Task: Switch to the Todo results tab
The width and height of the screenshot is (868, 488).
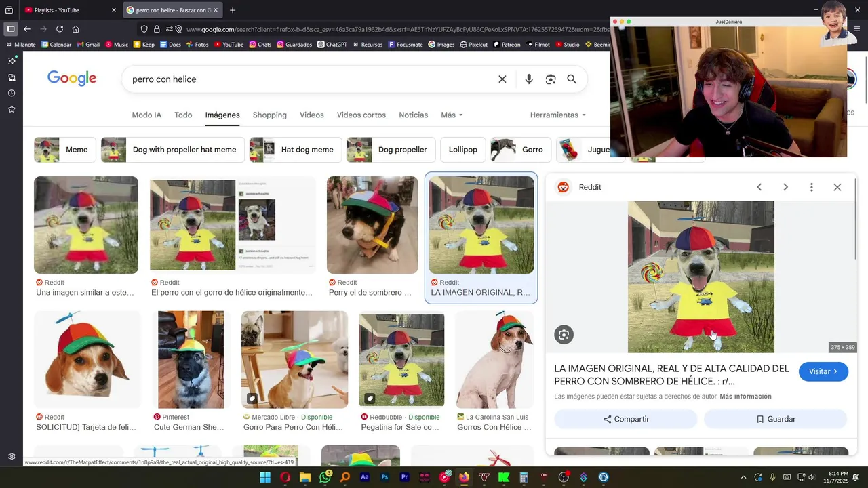Action: pyautogui.click(x=183, y=115)
